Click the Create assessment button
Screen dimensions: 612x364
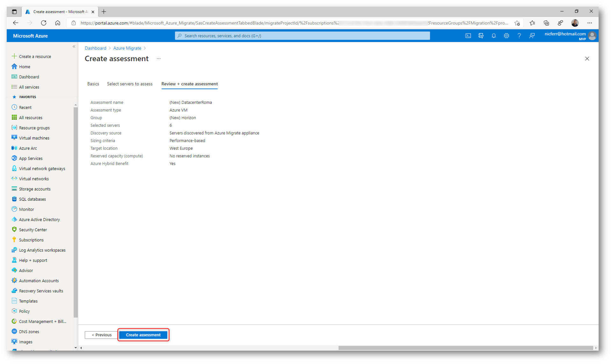143,335
